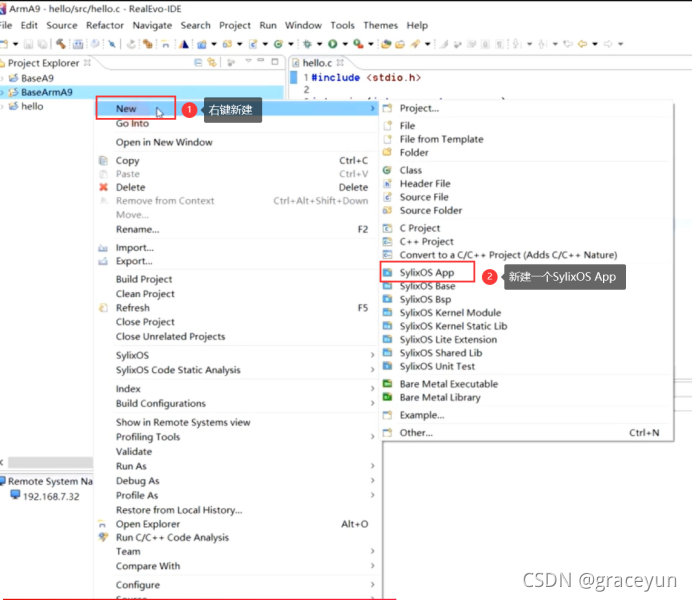The image size is (692, 601).
Task: Click the Save All toolbar icon
Action: pyautogui.click(x=42, y=44)
